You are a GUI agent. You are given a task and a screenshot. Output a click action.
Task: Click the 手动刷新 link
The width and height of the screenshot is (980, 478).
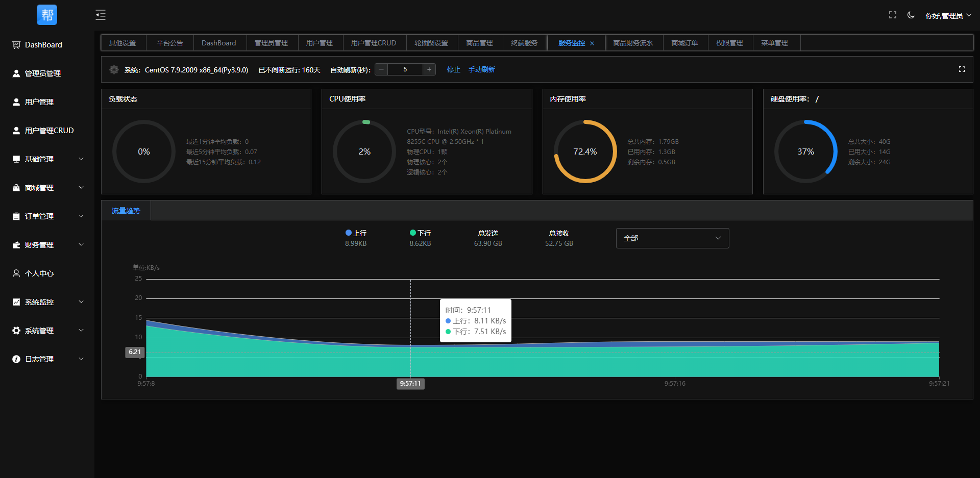click(481, 70)
